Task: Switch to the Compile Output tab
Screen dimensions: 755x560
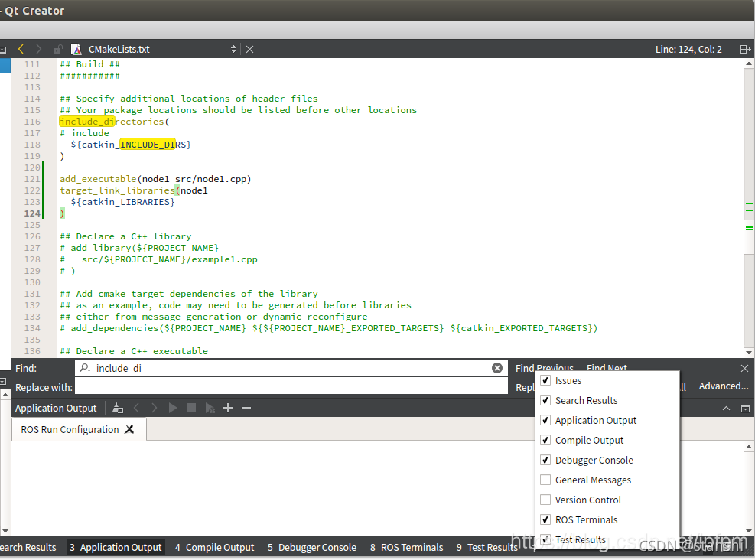Action: [x=213, y=548]
